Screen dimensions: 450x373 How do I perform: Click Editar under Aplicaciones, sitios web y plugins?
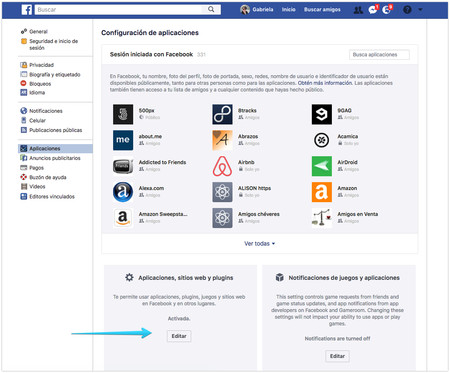[179, 336]
